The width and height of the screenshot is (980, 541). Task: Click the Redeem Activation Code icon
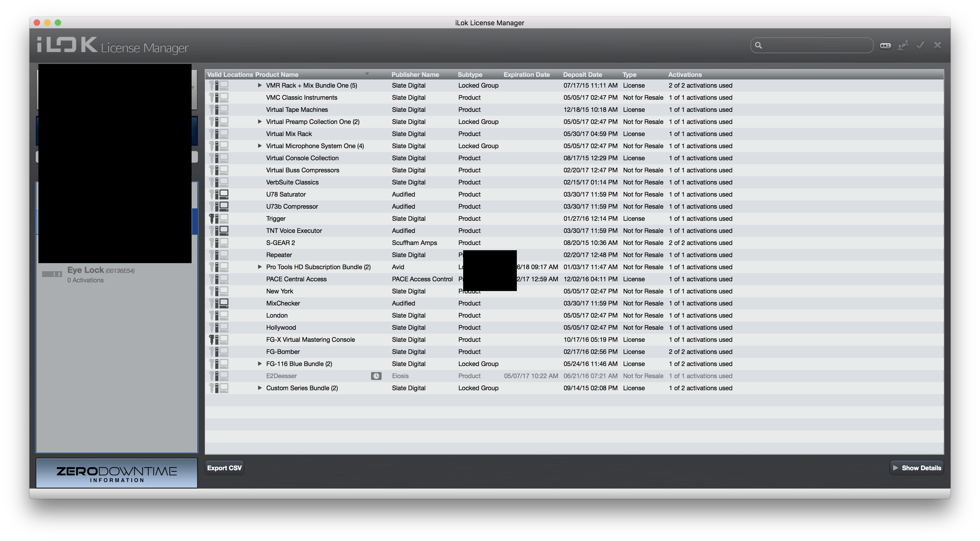pyautogui.click(x=885, y=46)
